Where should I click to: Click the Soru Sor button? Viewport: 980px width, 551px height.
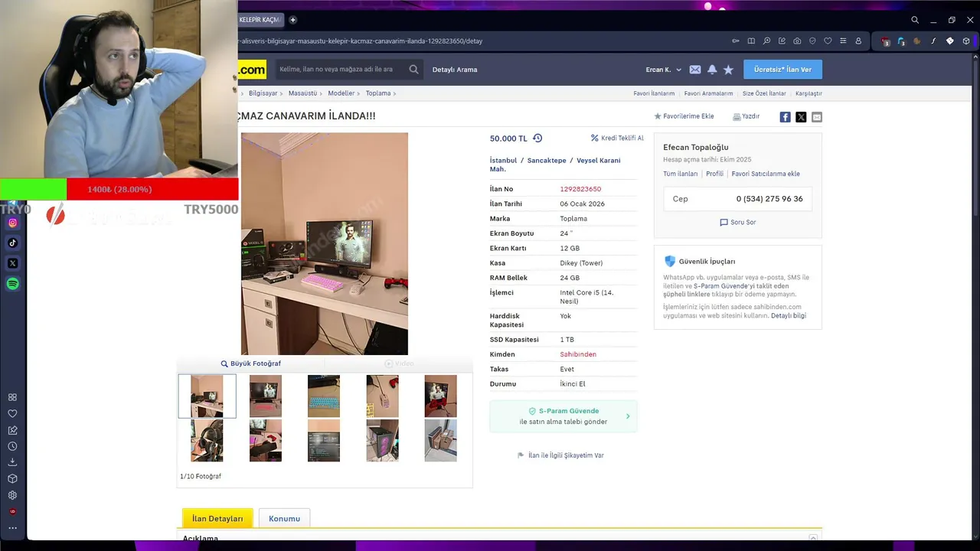tap(738, 222)
